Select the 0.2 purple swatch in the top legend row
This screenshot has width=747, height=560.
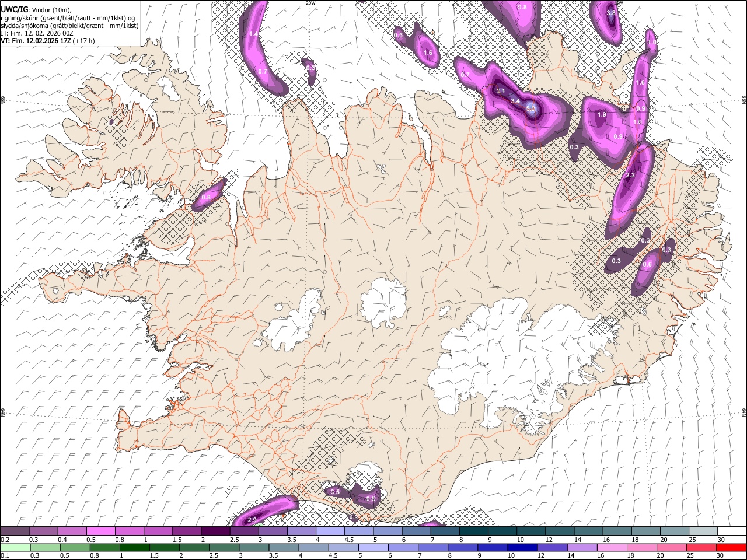tap(15, 531)
